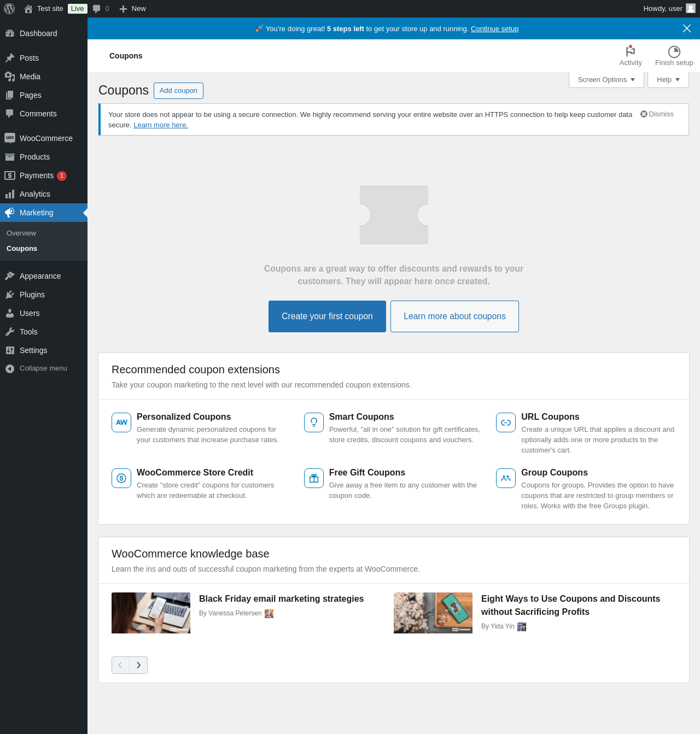The width and height of the screenshot is (700, 734).
Task: Click Learn more about coupons
Action: click(454, 316)
